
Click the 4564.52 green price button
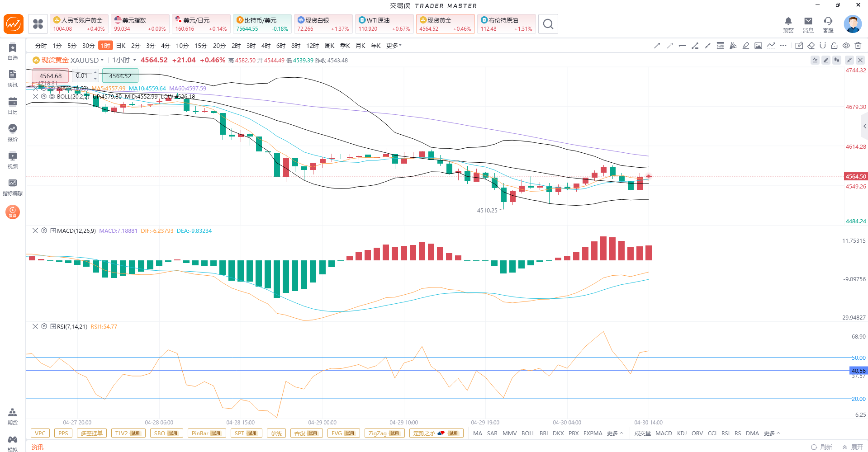(120, 76)
